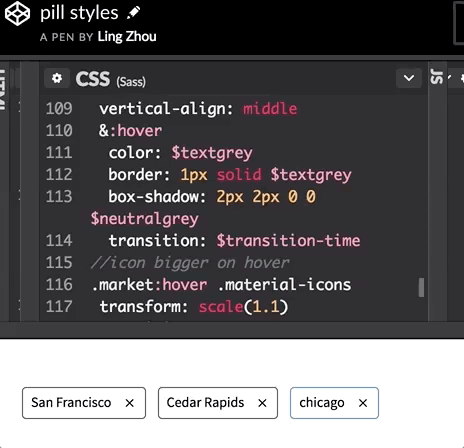Select the chicago pill
This screenshot has height=448, width=464.
pos(334,403)
